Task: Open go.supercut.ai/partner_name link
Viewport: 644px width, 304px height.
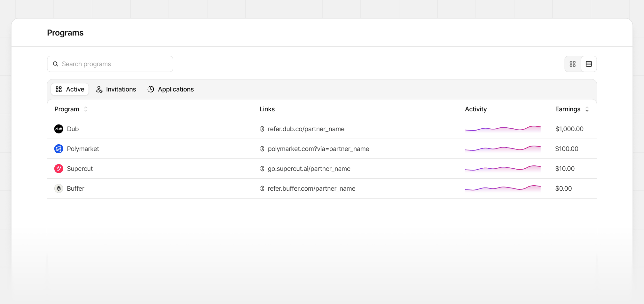Action: tap(309, 169)
